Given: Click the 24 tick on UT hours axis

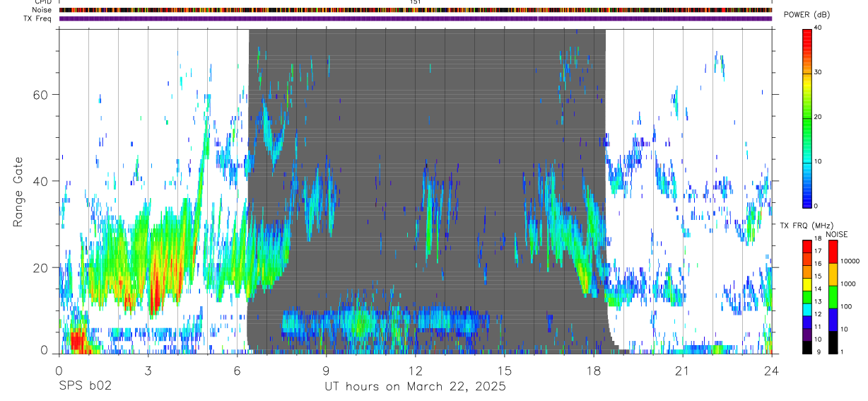Looking at the screenshot, I should [771, 371].
